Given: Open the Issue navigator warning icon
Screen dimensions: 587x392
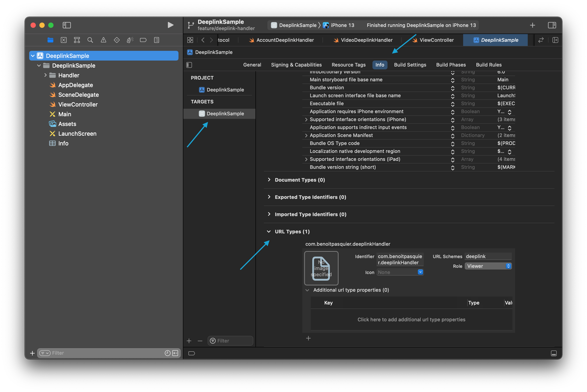Looking at the screenshot, I should coord(103,40).
